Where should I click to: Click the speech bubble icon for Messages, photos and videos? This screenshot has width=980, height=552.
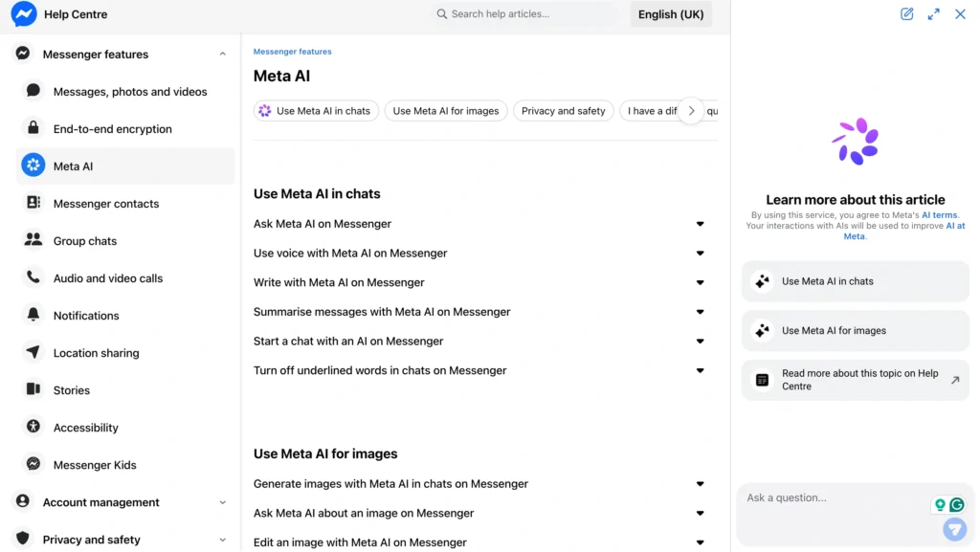(x=33, y=91)
